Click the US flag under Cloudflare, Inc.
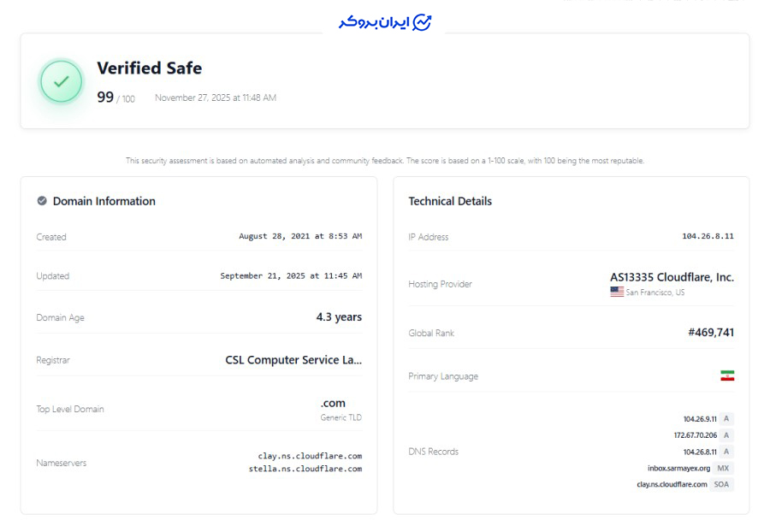The image size is (770, 532). pyautogui.click(x=617, y=292)
